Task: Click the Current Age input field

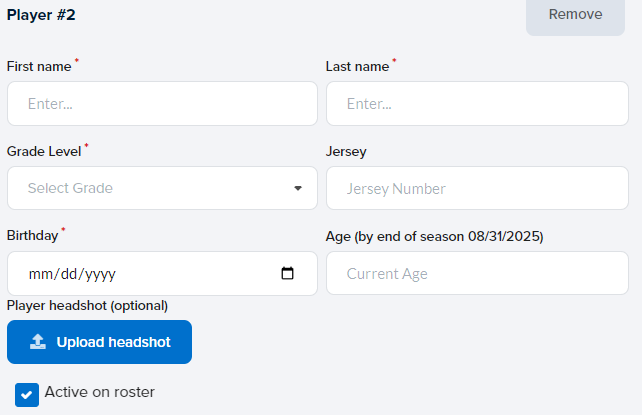Action: (x=477, y=273)
